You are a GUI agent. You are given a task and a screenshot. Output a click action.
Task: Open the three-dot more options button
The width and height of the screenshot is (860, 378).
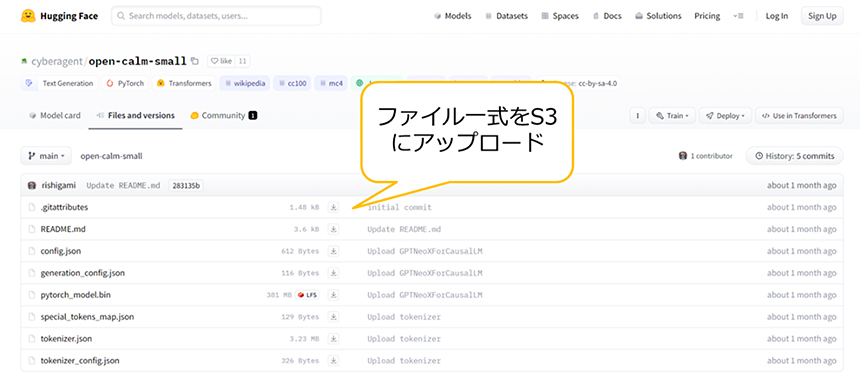click(x=637, y=116)
